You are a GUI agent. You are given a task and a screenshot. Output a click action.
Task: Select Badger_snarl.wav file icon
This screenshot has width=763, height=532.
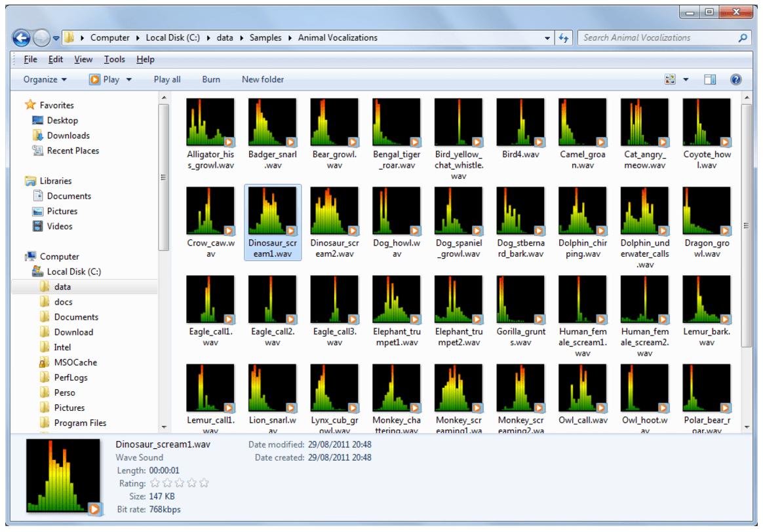[273, 123]
